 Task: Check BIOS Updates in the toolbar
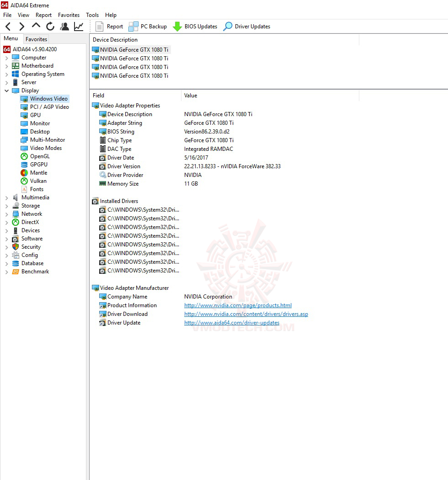195,27
